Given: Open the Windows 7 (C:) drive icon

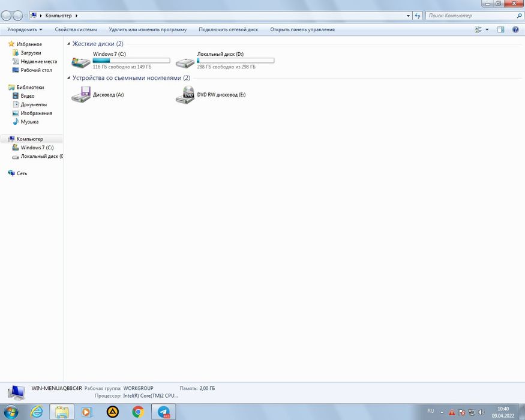Looking at the screenshot, I should click(80, 62).
